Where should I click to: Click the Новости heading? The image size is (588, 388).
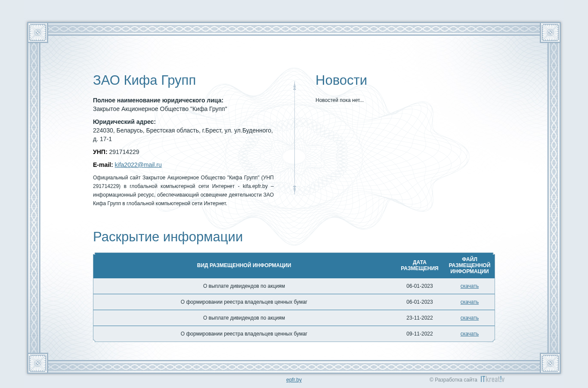coord(341,80)
